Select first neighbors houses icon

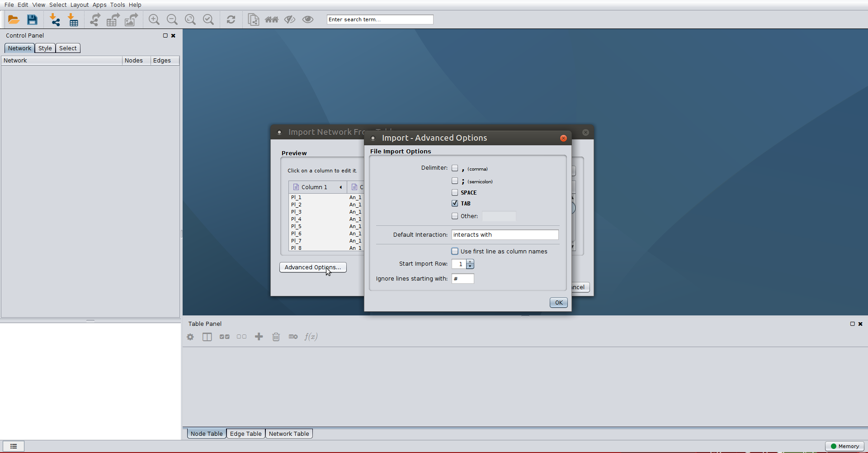pyautogui.click(x=272, y=19)
